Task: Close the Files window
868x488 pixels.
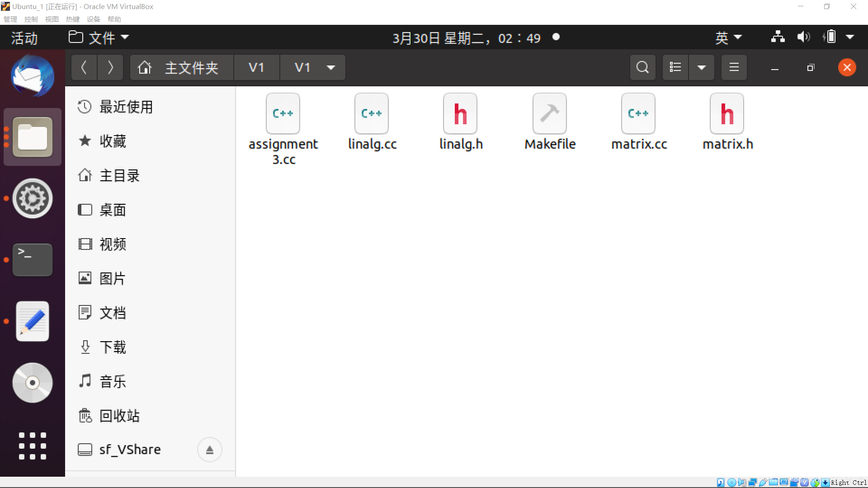Action: [x=847, y=68]
